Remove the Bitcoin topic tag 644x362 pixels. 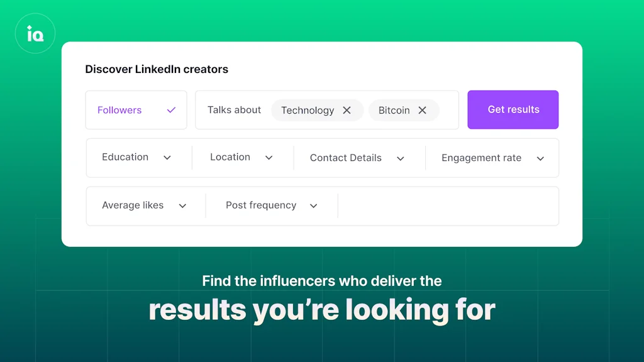422,110
